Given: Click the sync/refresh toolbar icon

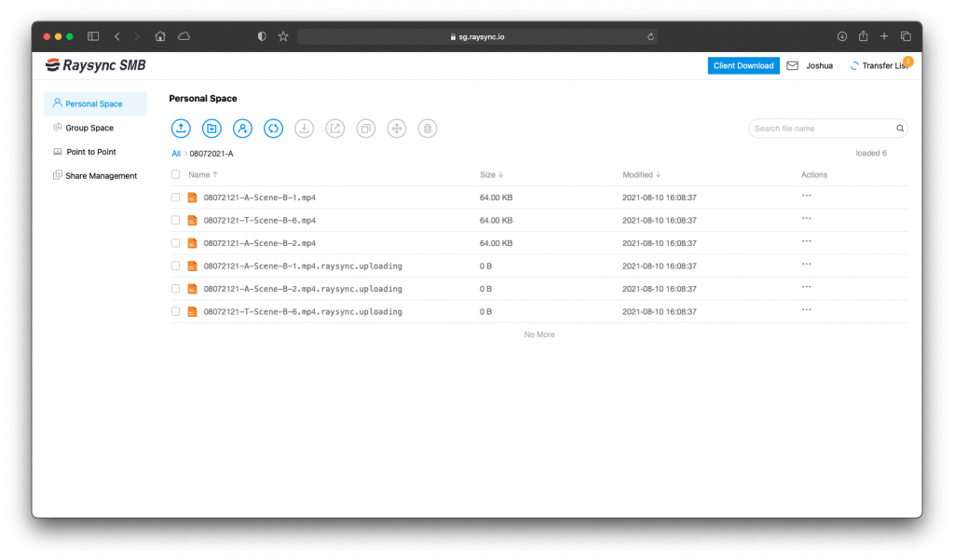Looking at the screenshot, I should tap(273, 129).
